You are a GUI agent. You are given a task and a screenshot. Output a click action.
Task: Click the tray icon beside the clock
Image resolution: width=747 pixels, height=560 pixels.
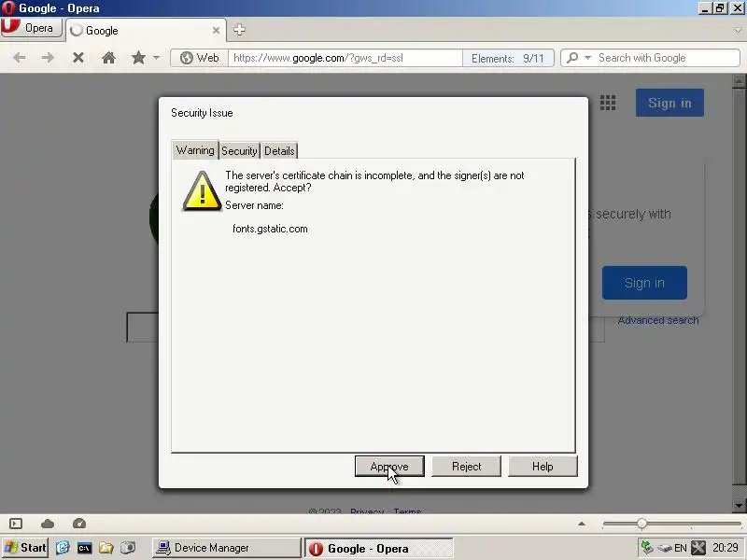tap(698, 548)
